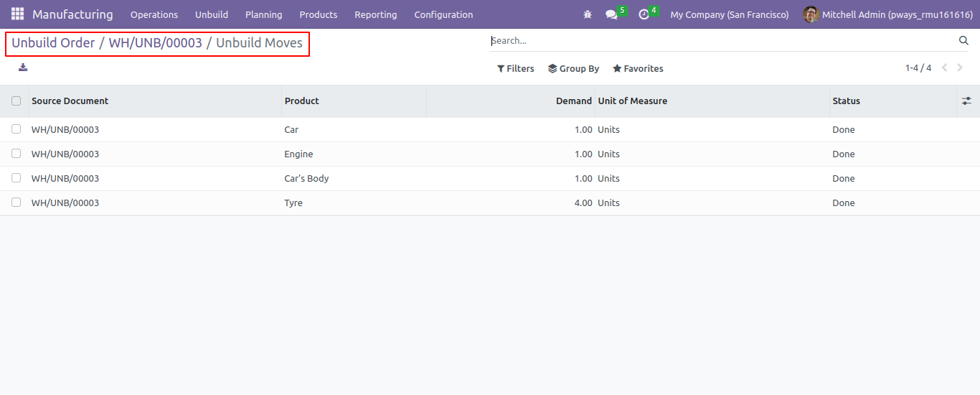
Task: Open the Favorites dropdown
Action: point(638,69)
